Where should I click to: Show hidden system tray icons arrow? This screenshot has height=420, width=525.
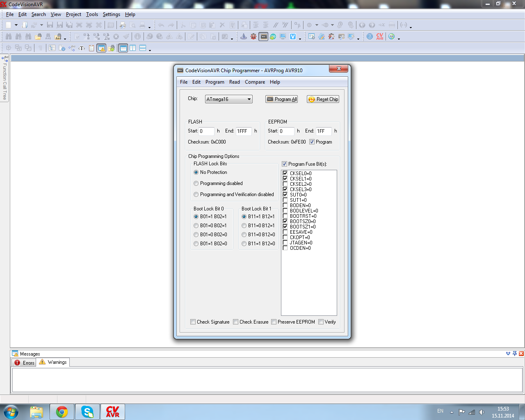coord(452,412)
